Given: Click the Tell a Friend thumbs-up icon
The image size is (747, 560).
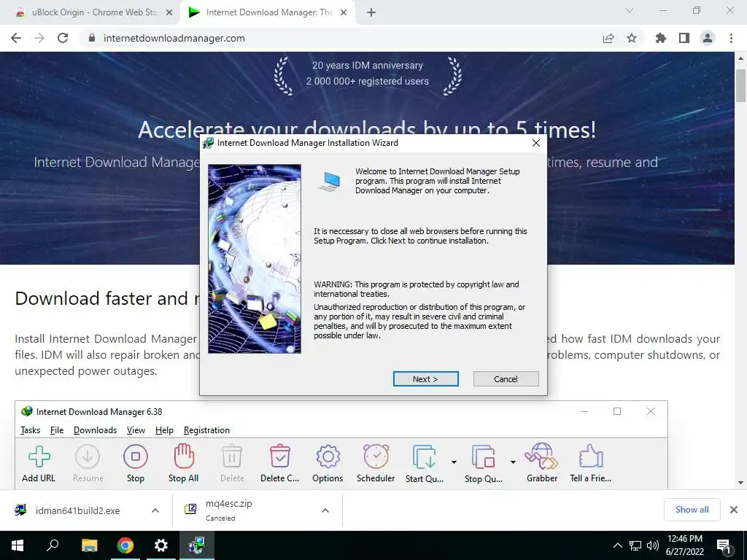Looking at the screenshot, I should (x=591, y=456).
